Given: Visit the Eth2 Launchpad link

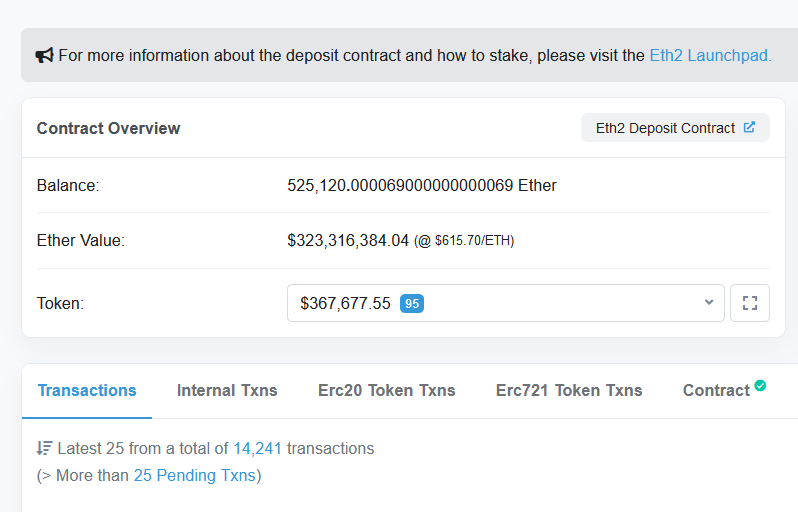Looking at the screenshot, I should tap(710, 55).
